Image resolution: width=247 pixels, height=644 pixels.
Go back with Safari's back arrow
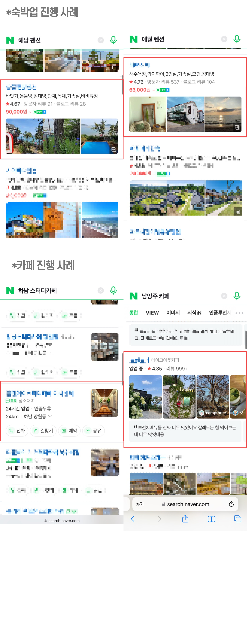click(x=133, y=519)
